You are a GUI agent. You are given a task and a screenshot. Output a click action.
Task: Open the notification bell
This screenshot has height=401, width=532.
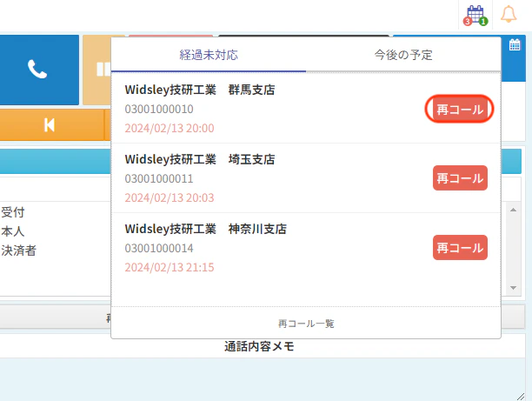pyautogui.click(x=509, y=14)
